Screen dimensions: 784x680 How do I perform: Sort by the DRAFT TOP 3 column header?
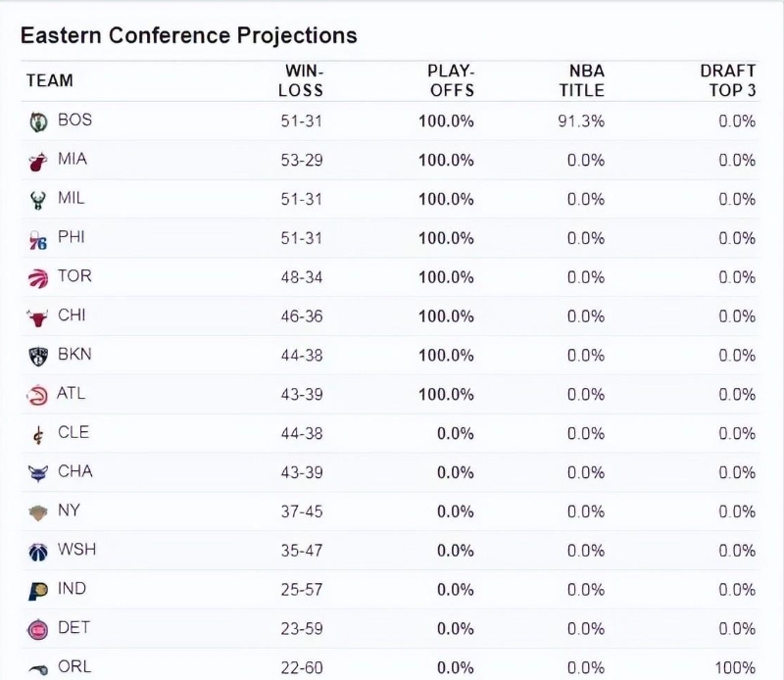[x=727, y=80]
